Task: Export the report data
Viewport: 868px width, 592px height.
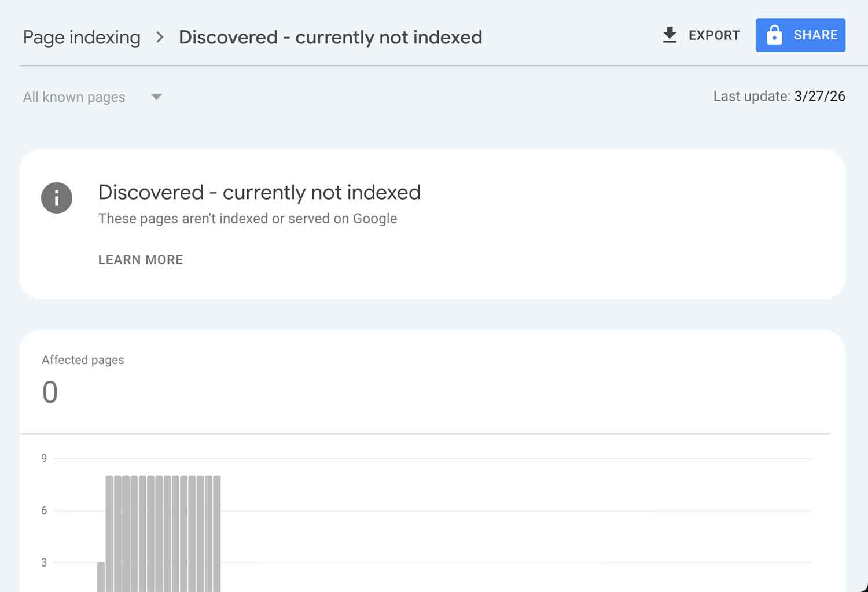Action: point(701,35)
